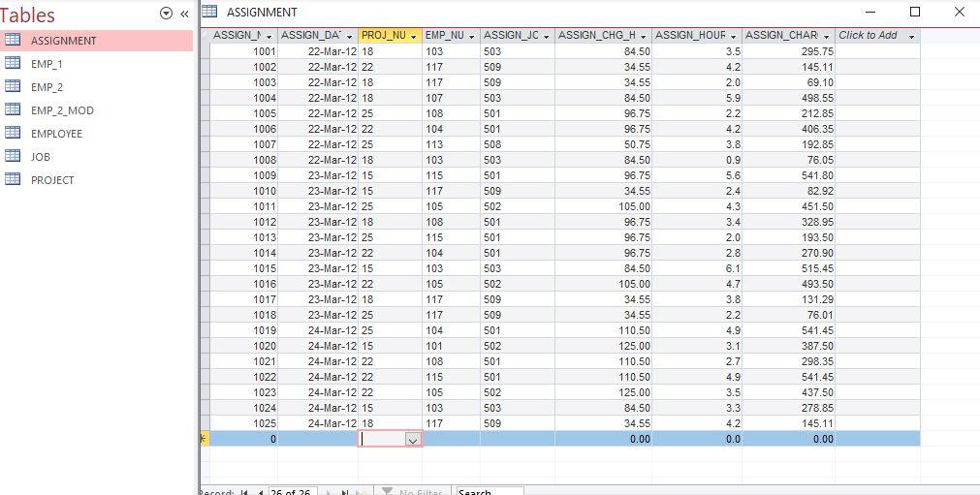Click the record number box showing 26 of 26
Image resolution: width=980 pixels, height=495 pixels.
click(x=293, y=492)
